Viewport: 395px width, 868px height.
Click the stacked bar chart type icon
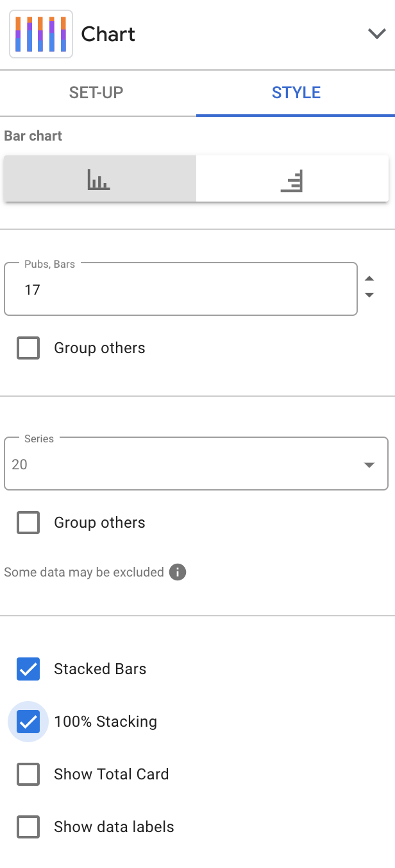point(40,34)
